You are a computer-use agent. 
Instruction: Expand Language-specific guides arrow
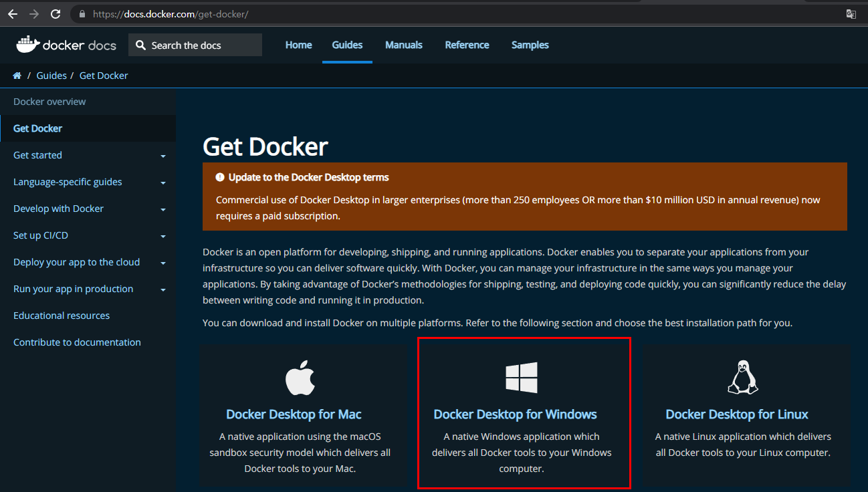[x=163, y=183]
